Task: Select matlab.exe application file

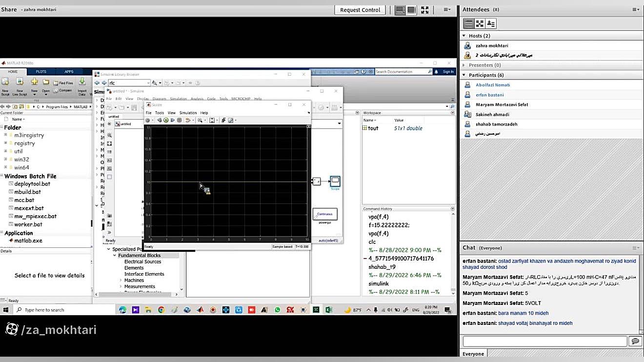Action: [28, 241]
